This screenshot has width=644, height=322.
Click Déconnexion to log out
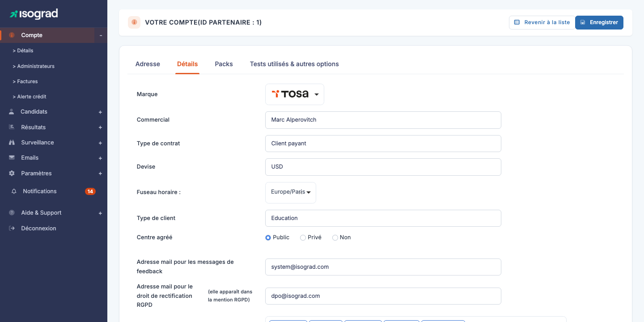pyautogui.click(x=38, y=229)
